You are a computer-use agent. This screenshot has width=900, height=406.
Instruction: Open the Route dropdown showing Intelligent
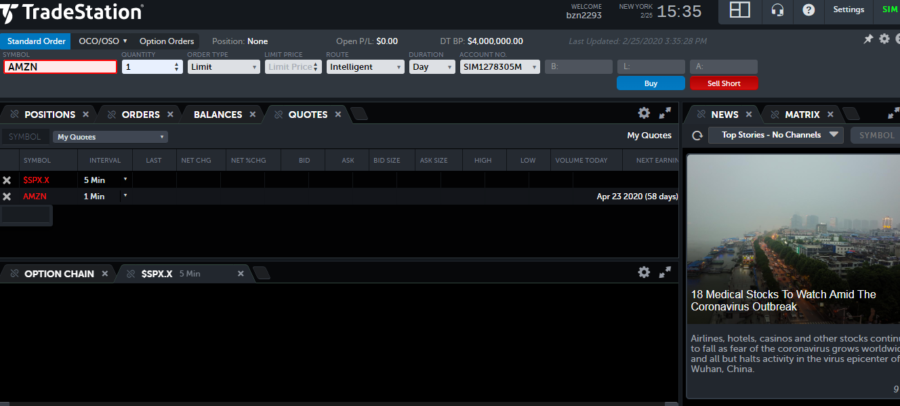pyautogui.click(x=366, y=67)
